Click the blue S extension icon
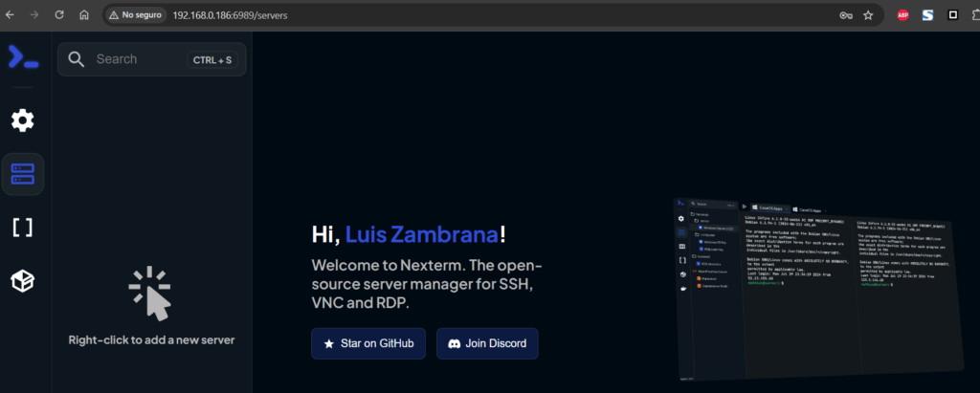Image resolution: width=980 pixels, height=393 pixels. (x=927, y=15)
